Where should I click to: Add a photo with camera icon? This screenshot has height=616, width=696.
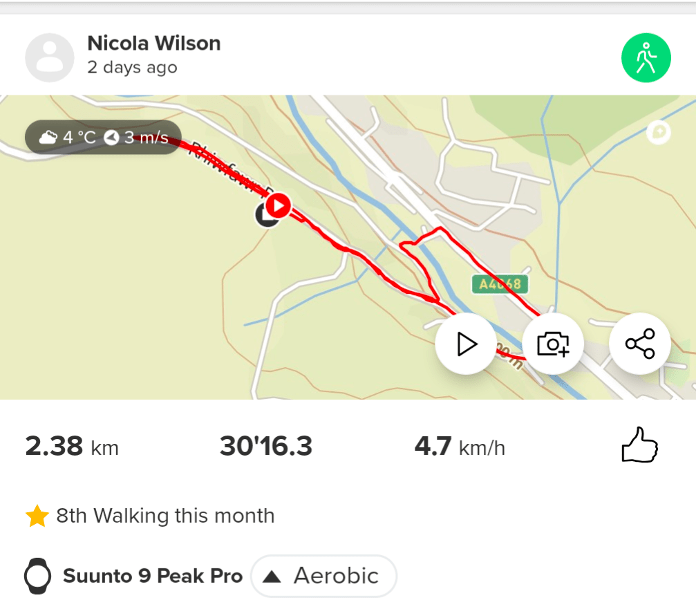click(553, 344)
